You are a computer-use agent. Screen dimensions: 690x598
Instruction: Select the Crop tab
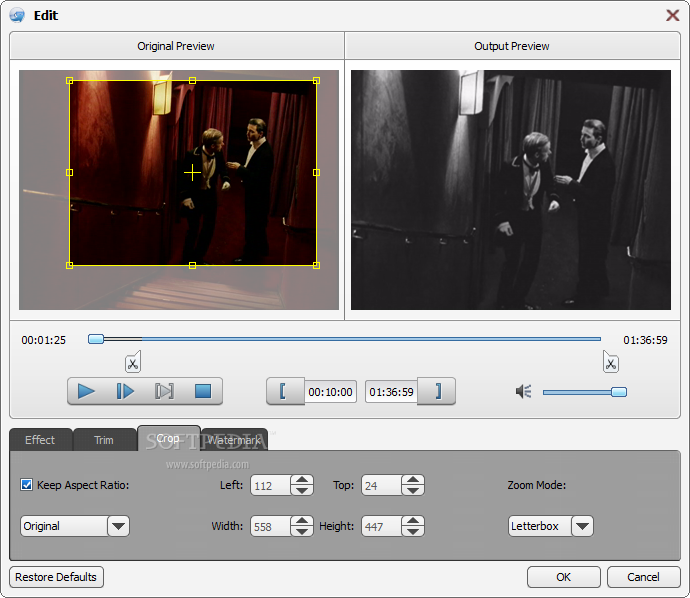[169, 438]
